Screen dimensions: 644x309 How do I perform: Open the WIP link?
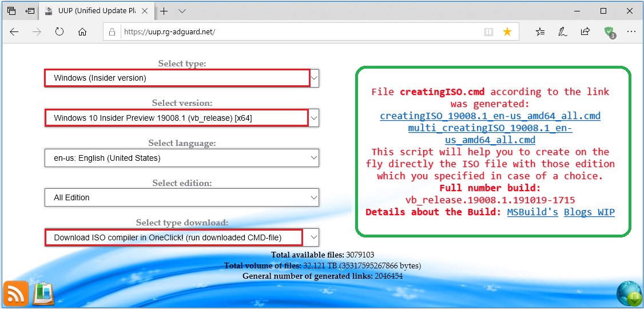[x=606, y=212]
